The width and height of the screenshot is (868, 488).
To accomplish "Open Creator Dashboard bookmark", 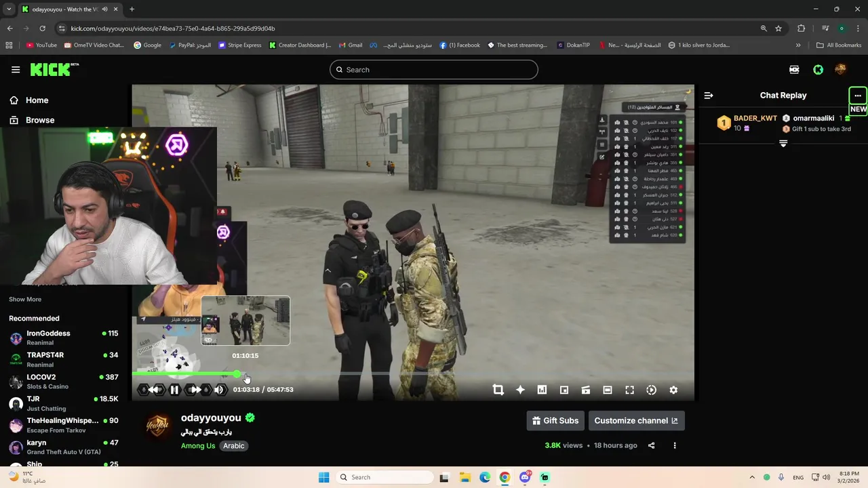I will (x=300, y=45).
